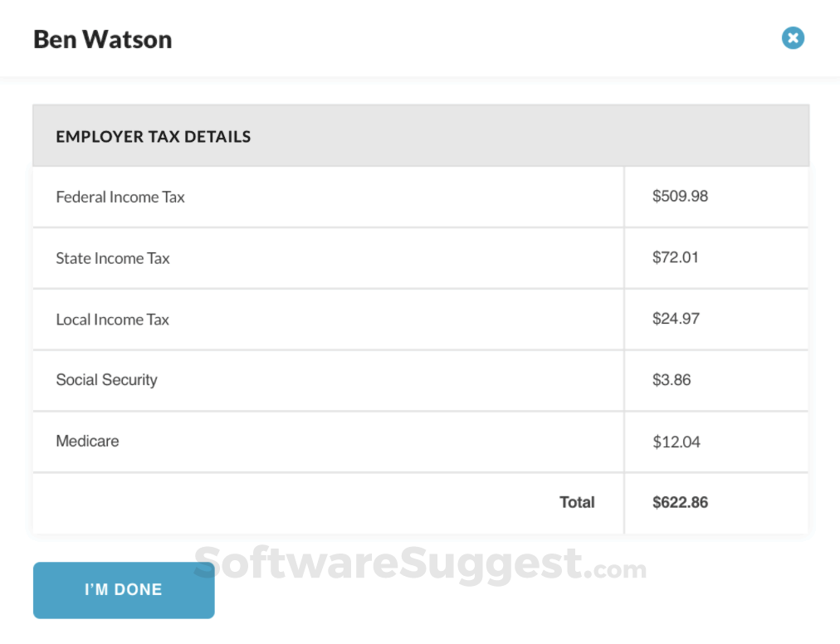Click the first name Ben in the heading

click(x=55, y=39)
